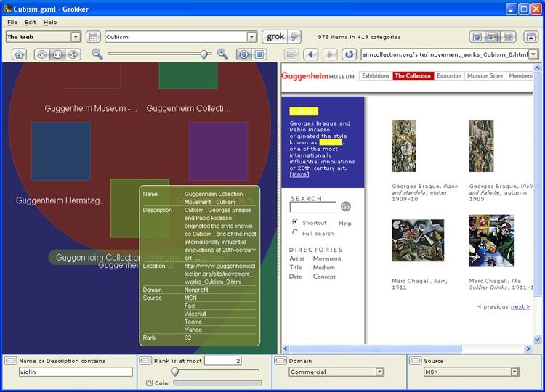
Task: Select the colored map style button
Action: (73, 54)
